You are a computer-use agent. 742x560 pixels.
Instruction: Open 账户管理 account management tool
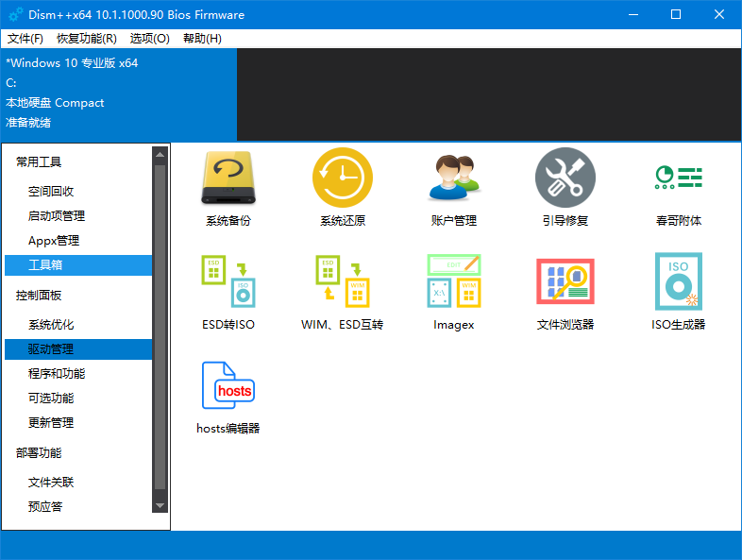(x=453, y=178)
